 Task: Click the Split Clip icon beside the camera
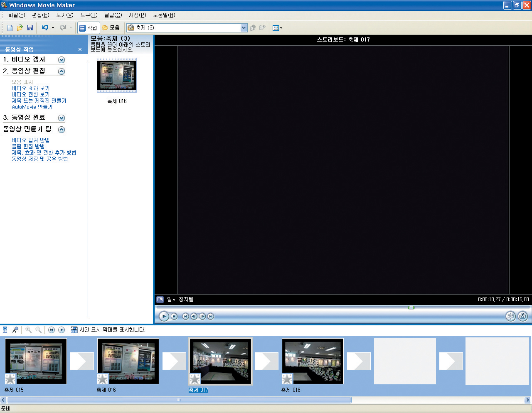coord(510,316)
